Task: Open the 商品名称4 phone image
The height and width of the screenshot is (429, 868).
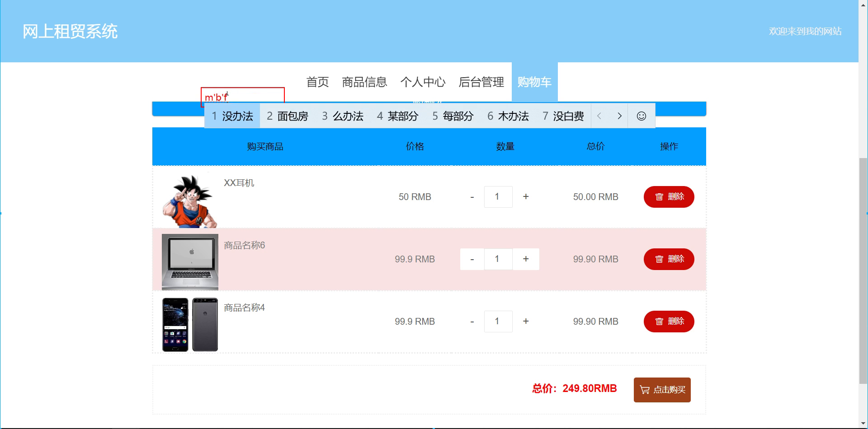Action: [x=190, y=324]
